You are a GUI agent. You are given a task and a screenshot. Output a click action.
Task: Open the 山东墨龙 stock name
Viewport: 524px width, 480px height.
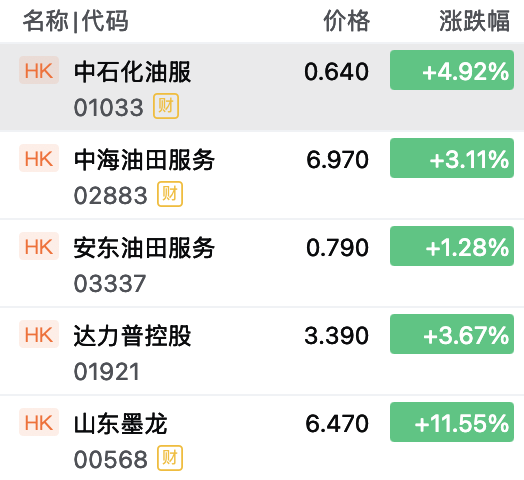click(x=121, y=423)
